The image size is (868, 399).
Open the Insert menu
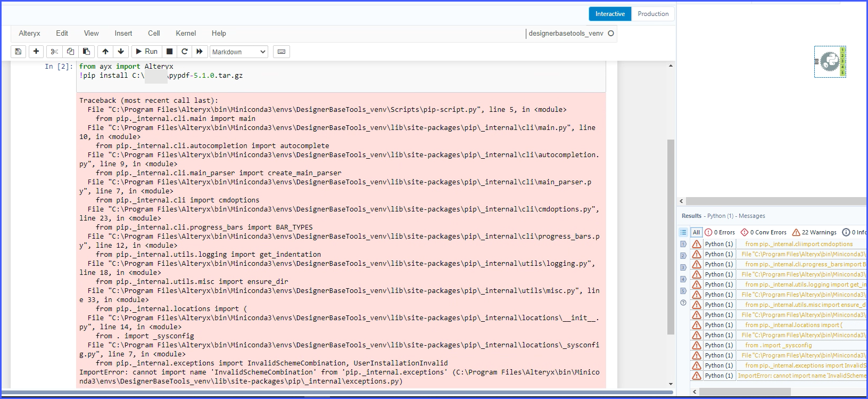[x=123, y=33]
